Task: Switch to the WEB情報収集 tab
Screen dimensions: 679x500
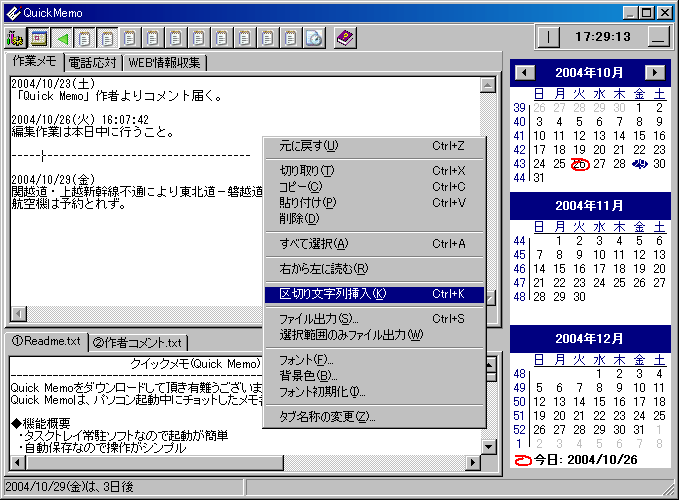Action: tap(165, 63)
